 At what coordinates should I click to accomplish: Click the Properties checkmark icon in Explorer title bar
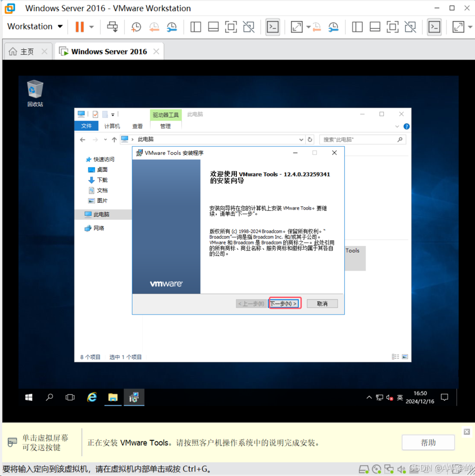(x=95, y=114)
